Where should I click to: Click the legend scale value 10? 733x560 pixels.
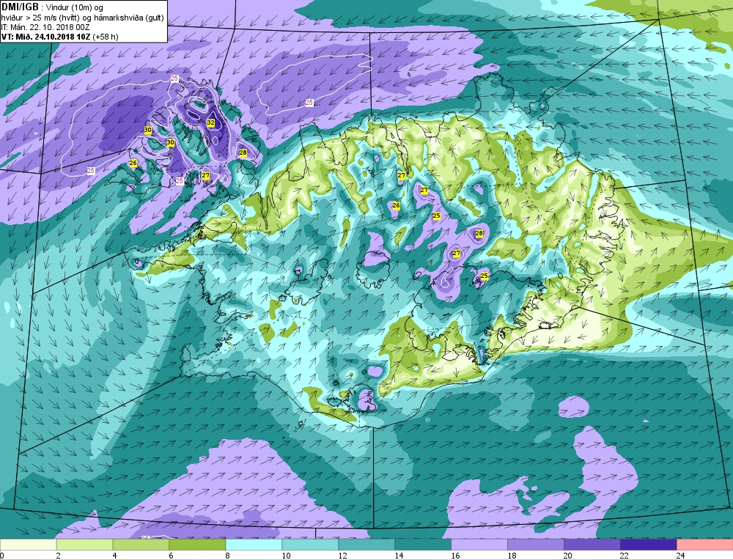coord(286,556)
